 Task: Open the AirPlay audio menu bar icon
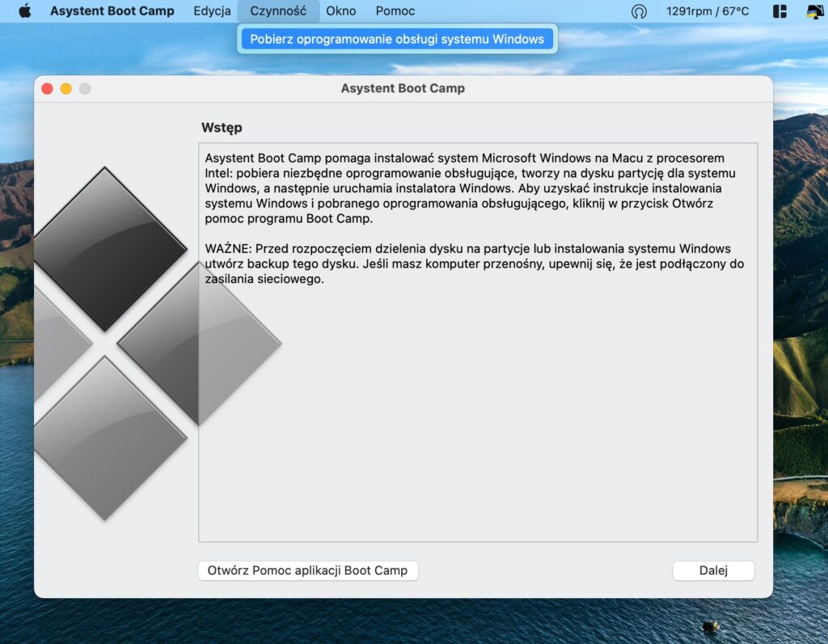[639, 11]
